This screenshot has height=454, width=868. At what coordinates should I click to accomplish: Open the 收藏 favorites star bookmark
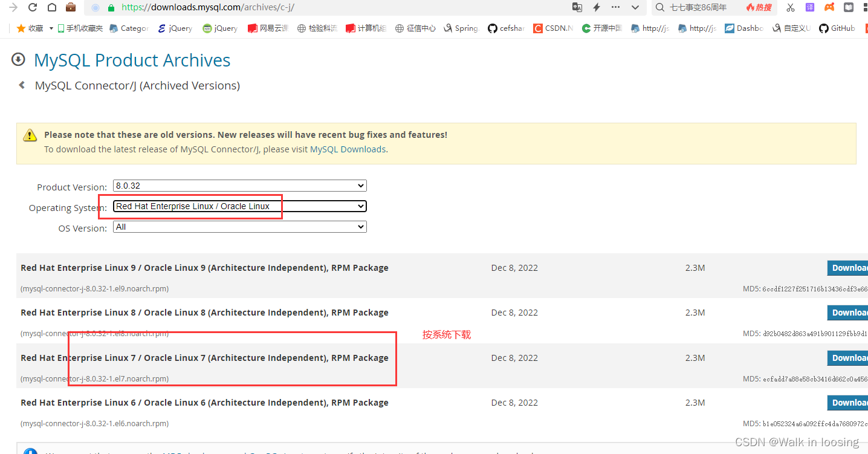point(30,28)
